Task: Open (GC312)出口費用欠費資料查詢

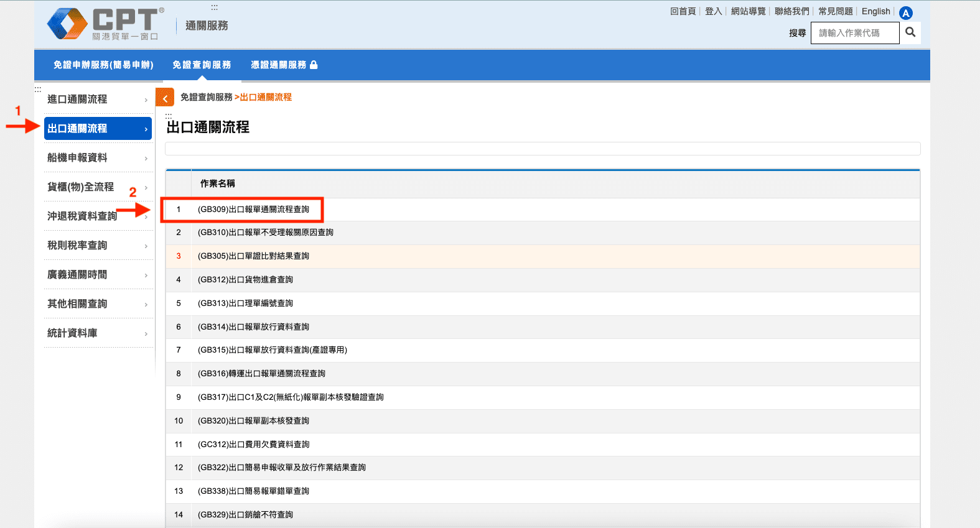Action: [x=253, y=445]
